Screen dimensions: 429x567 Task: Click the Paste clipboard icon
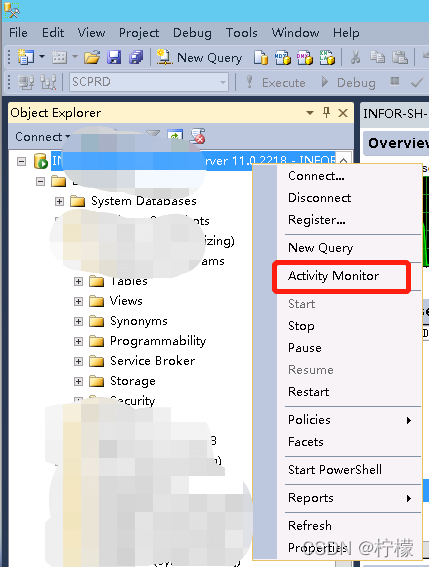400,57
